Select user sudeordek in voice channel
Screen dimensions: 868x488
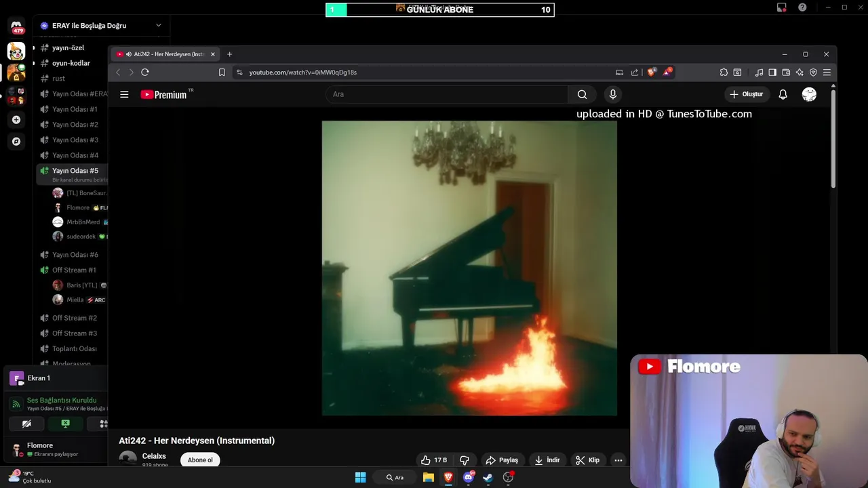pos(80,237)
